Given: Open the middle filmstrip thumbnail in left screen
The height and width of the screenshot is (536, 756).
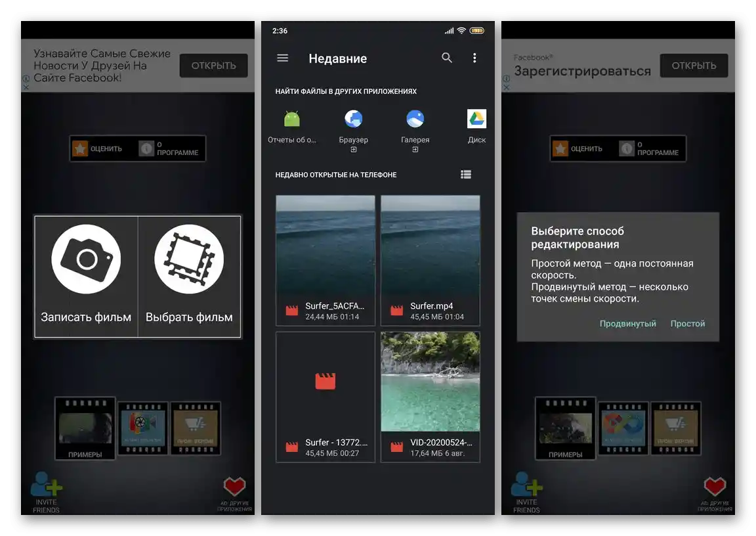Looking at the screenshot, I should (142, 428).
